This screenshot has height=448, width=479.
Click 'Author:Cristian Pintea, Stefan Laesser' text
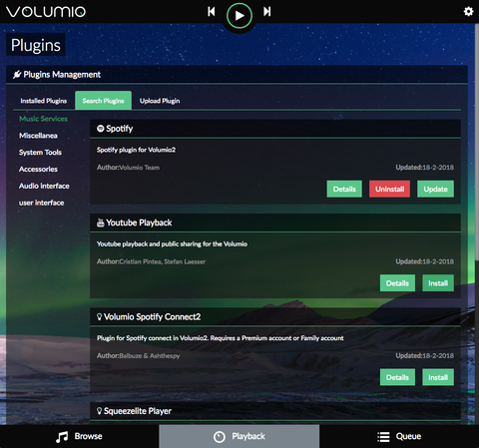click(151, 261)
